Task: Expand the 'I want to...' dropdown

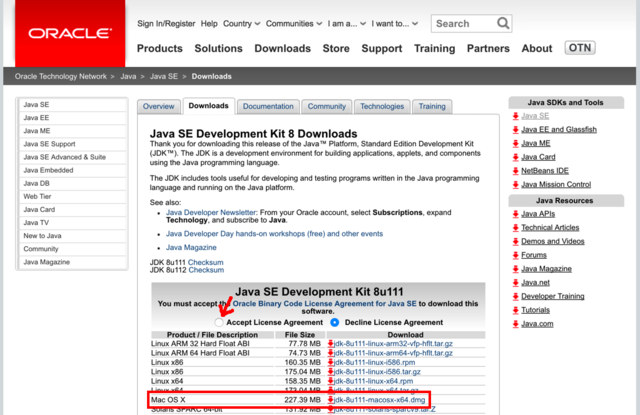Action: 395,24
